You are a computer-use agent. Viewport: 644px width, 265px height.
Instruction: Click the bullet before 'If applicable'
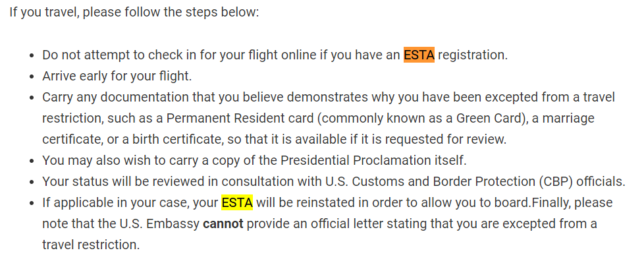click(31, 204)
